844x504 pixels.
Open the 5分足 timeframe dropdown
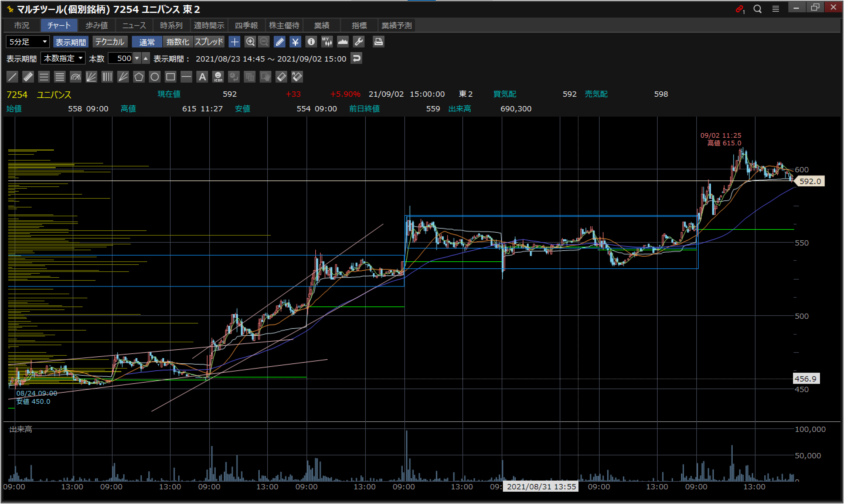28,42
